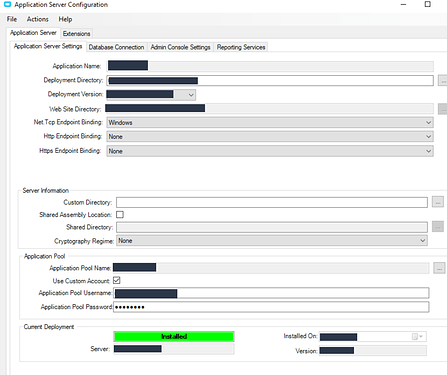Open the Actions menu
Viewport: 447px width, 375px height.
[38, 19]
